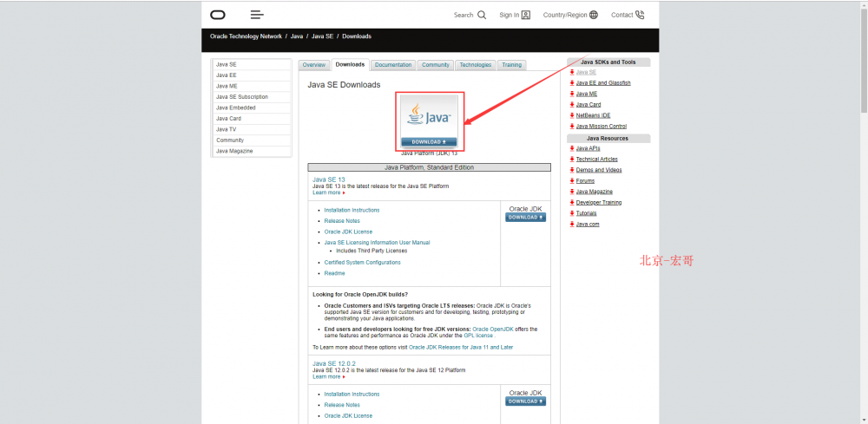The width and height of the screenshot is (868, 424).
Task: Open Java SE Licensing Information User Manual
Action: click(x=377, y=243)
